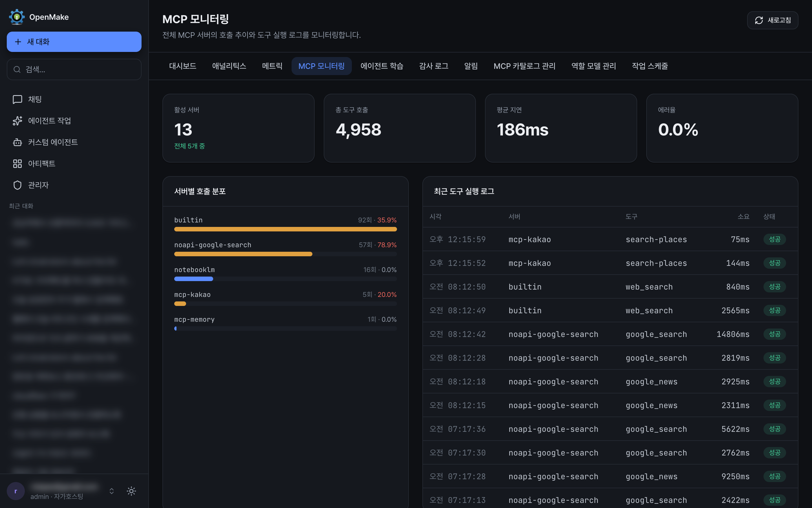The width and height of the screenshot is (812, 508).
Task: Click 전체 5개 중 green text
Action: click(x=189, y=146)
